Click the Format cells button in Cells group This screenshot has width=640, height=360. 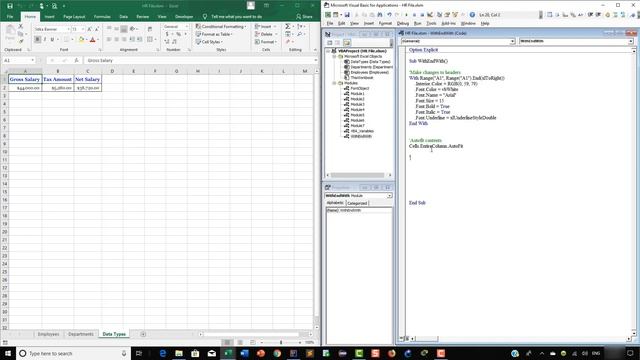coord(266,42)
